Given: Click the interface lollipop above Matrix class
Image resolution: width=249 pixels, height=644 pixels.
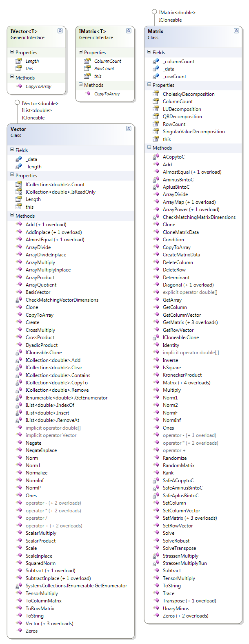Looking at the screenshot, I should [x=154, y=12].
